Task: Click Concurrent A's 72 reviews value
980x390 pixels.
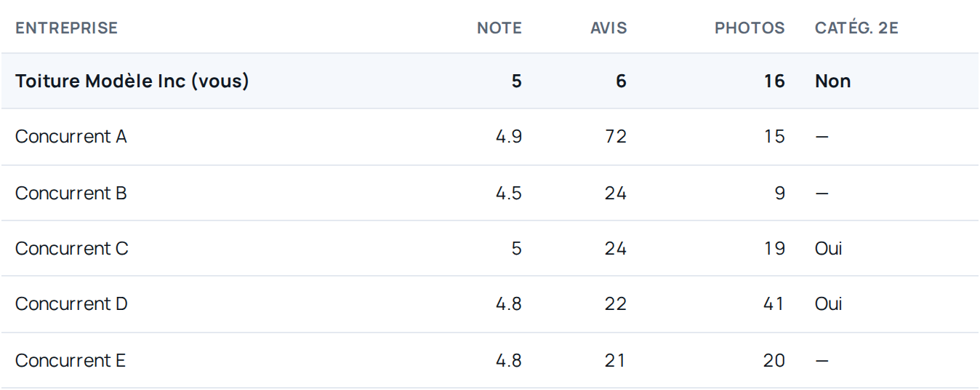Action: pos(615,137)
